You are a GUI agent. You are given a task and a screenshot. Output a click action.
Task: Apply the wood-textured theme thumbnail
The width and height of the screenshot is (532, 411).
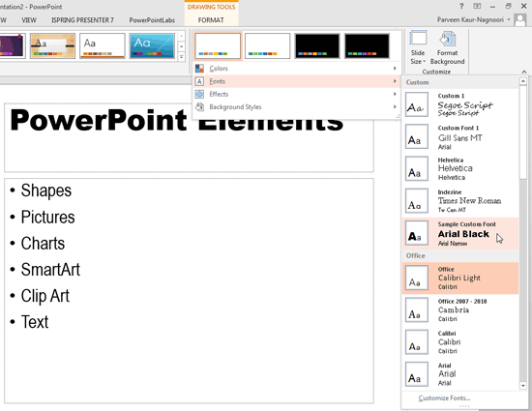click(52, 45)
